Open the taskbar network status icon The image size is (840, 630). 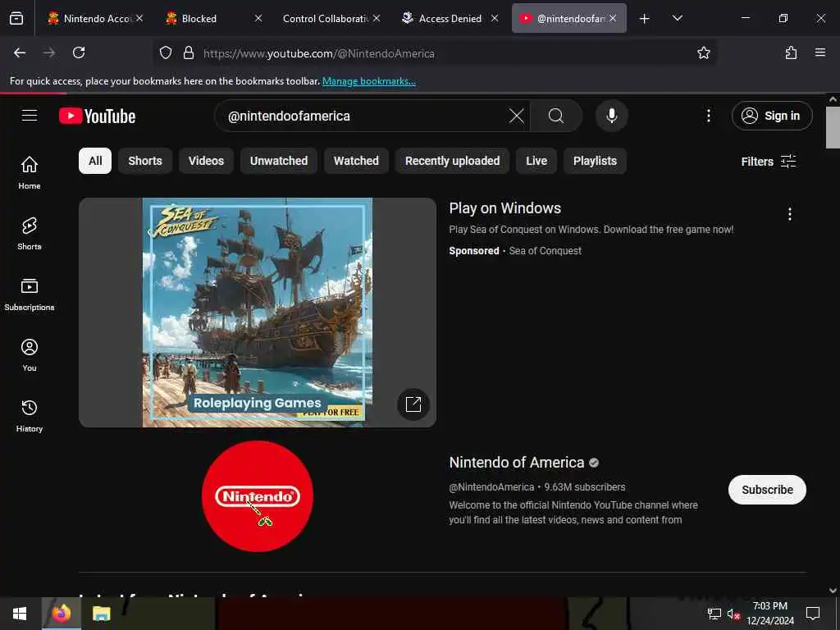(714, 614)
